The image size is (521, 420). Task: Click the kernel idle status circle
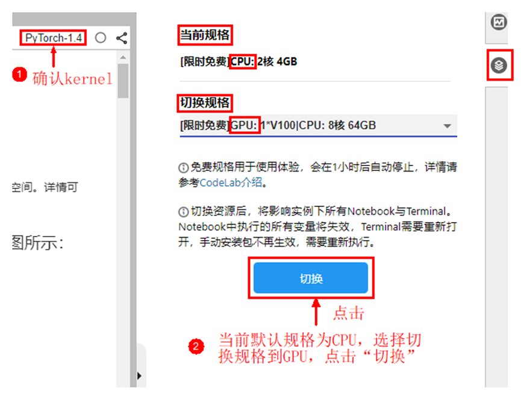pyautogui.click(x=101, y=38)
